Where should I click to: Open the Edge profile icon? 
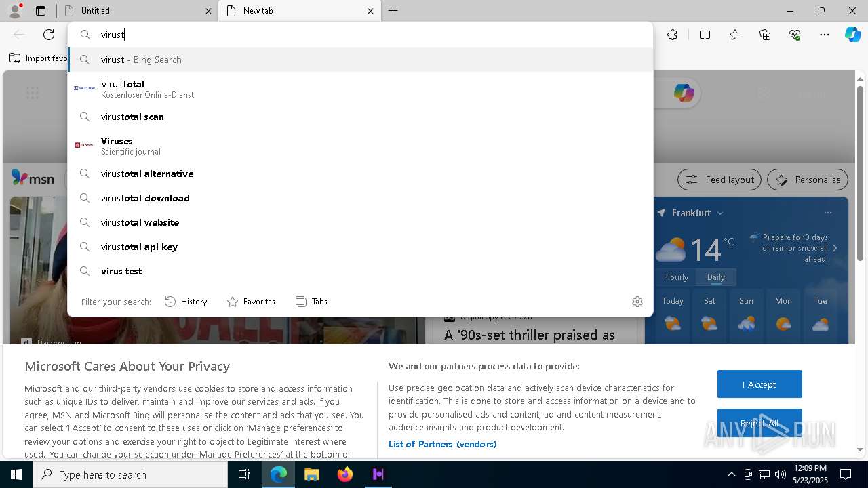15,11
